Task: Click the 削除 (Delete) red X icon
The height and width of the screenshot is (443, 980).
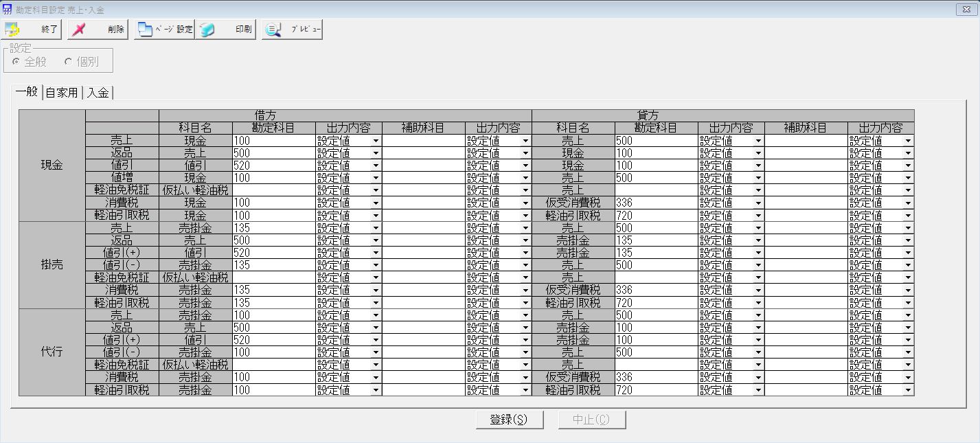Action: pyautogui.click(x=80, y=30)
